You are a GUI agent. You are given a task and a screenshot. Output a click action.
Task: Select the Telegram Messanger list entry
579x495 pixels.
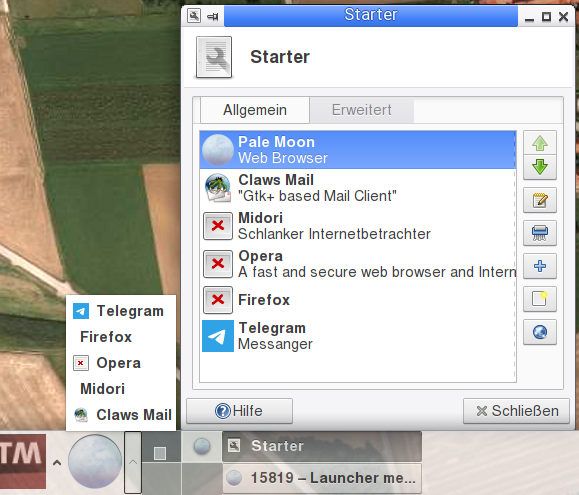tap(357, 336)
